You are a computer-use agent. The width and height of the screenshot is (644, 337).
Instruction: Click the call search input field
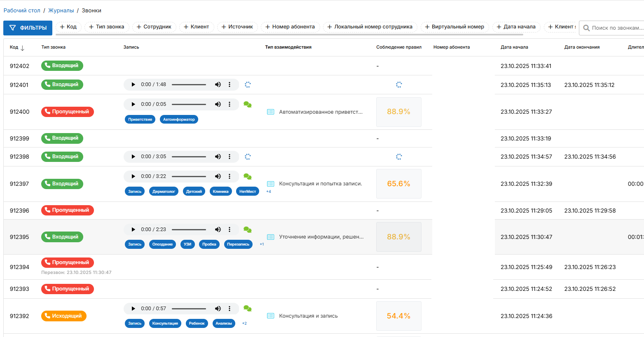617,28
